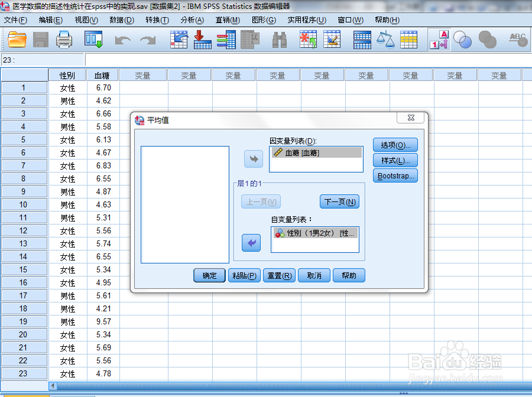532x397 pixels.
Task: Open the 实用程序(U) menu
Action: pyautogui.click(x=307, y=20)
